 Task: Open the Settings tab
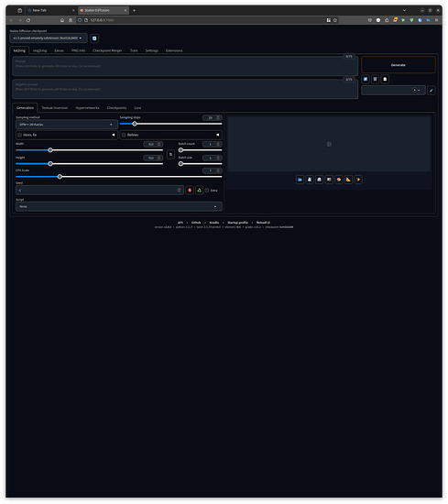(x=152, y=50)
